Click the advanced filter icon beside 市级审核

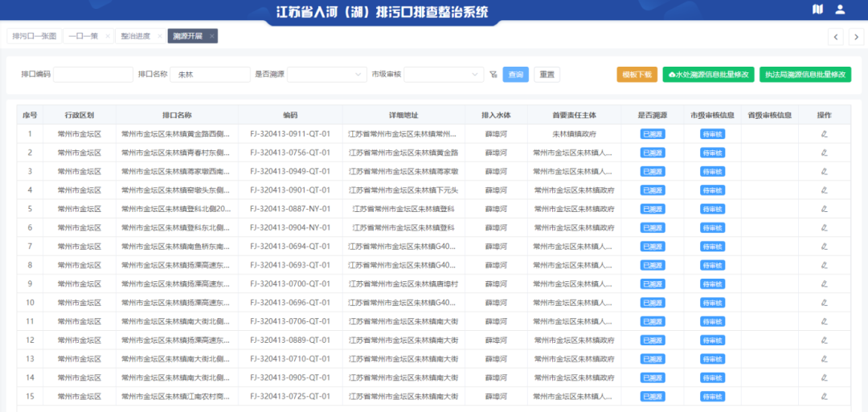coord(493,74)
